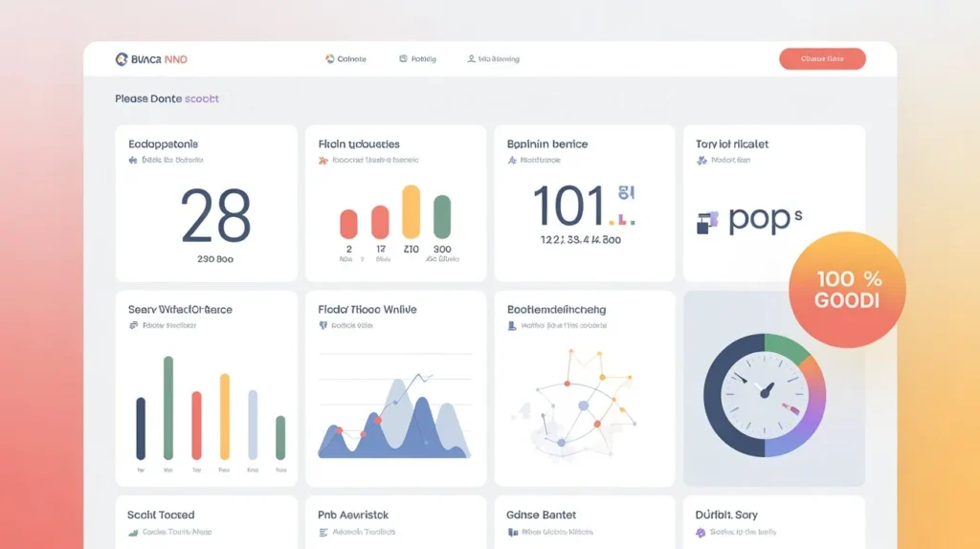Click the red icon under Fkain card title
Screen dimensions: 980x549
pos(323,161)
